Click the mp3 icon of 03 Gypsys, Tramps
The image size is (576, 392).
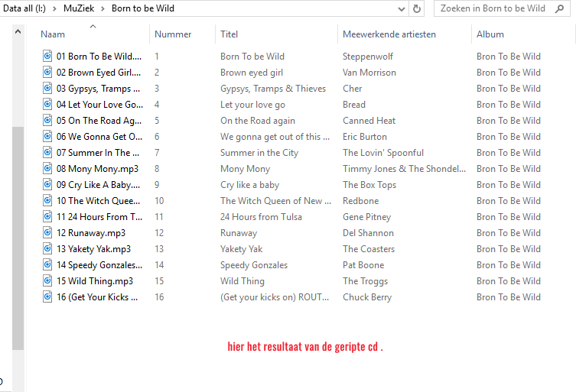point(47,88)
